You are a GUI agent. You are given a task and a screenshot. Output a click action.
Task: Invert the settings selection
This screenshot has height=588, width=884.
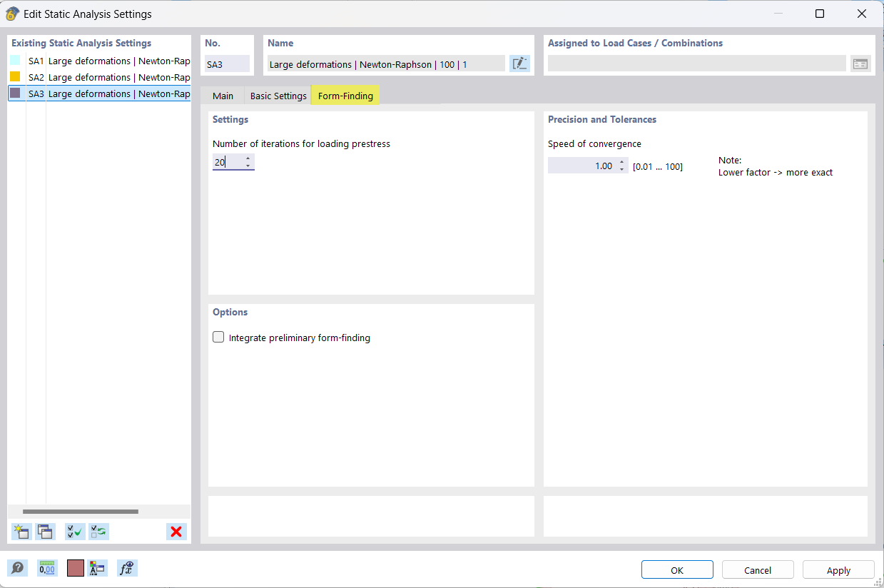coord(98,531)
